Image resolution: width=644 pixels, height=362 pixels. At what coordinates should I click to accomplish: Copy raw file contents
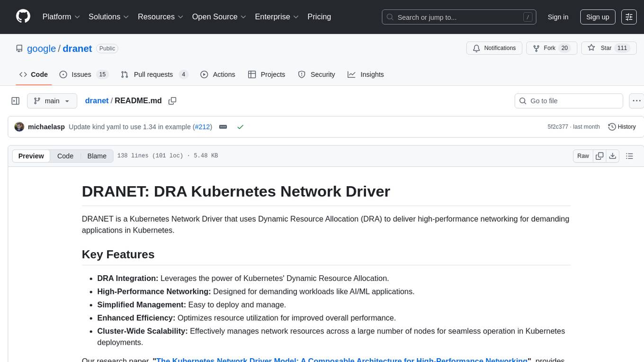(600, 156)
